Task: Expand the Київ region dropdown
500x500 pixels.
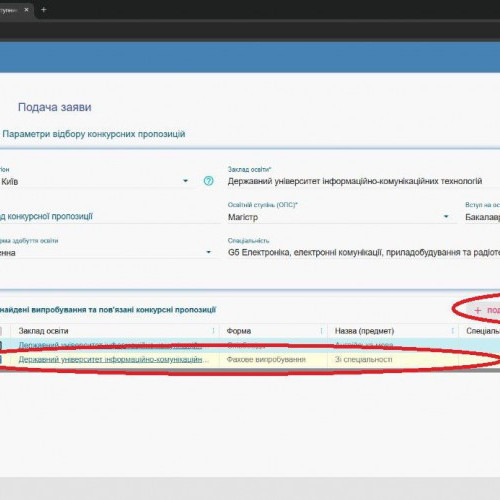Action: 185,181
